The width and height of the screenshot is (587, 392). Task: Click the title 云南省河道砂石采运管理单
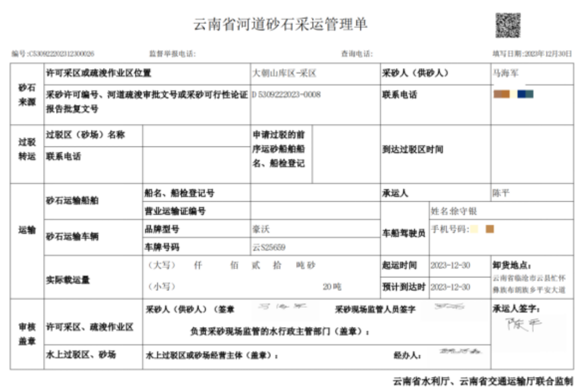click(x=280, y=24)
